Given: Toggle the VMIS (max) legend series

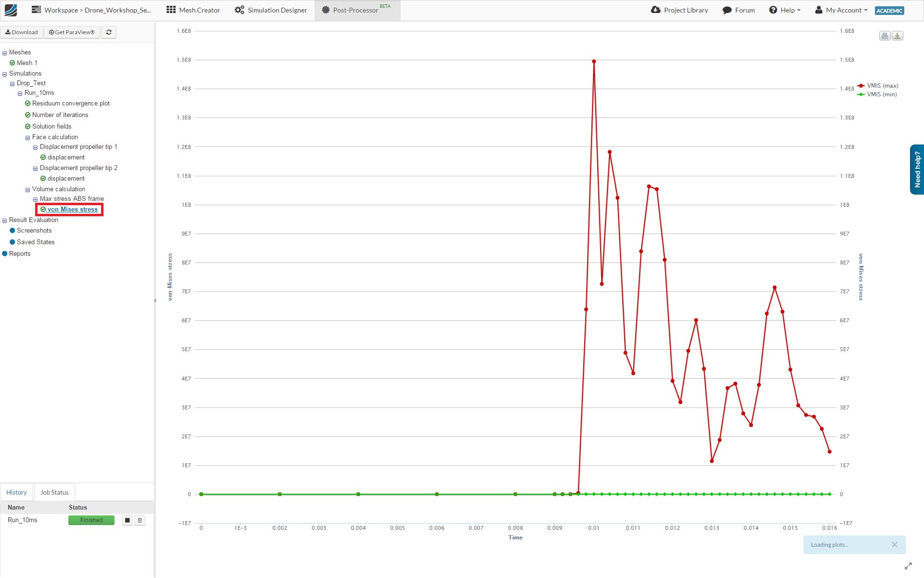Looking at the screenshot, I should click(x=882, y=86).
